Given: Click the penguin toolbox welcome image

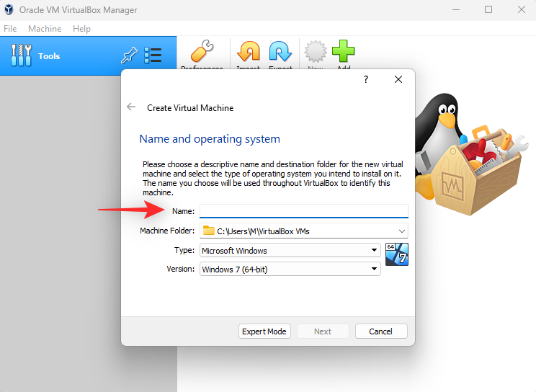Looking at the screenshot, I should coord(472,154).
